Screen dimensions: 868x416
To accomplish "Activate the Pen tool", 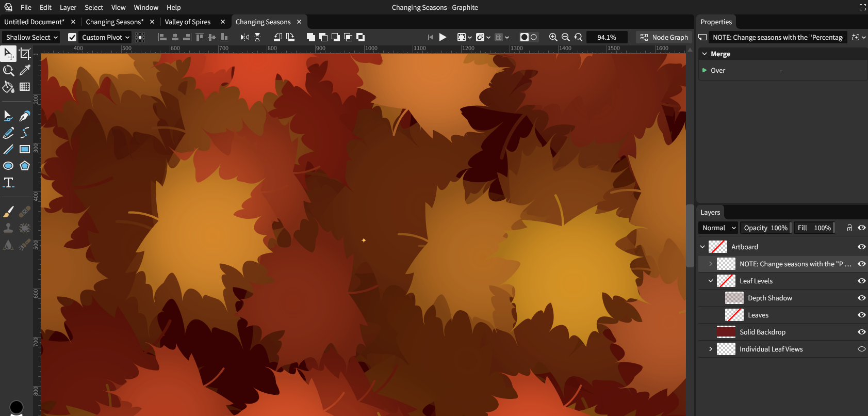I will 25,116.
